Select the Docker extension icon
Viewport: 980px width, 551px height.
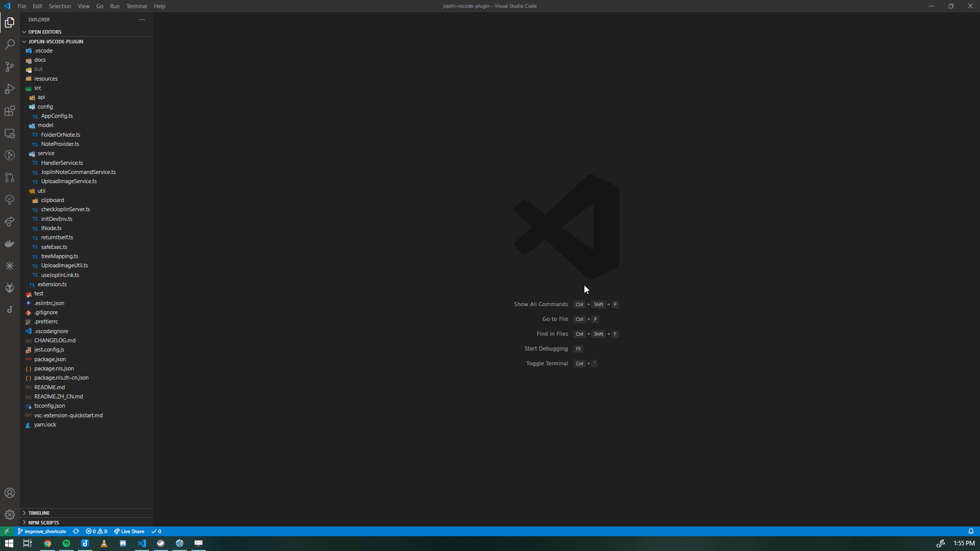[10, 243]
